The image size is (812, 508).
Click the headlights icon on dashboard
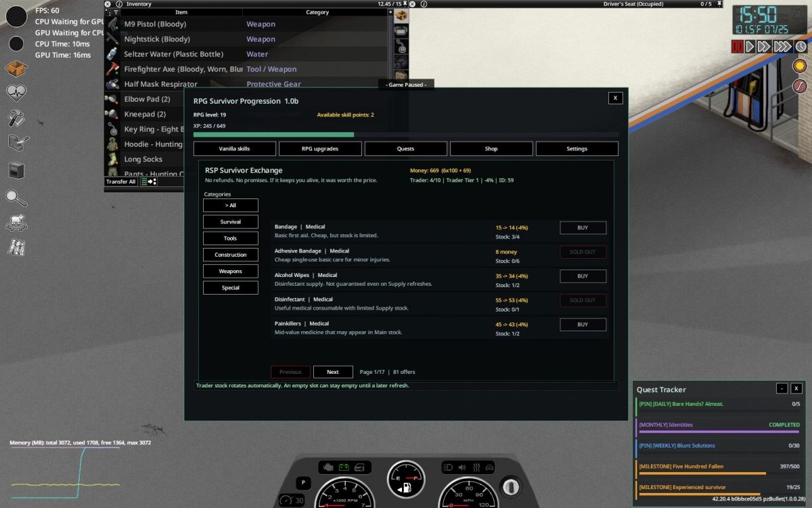pos(449,467)
